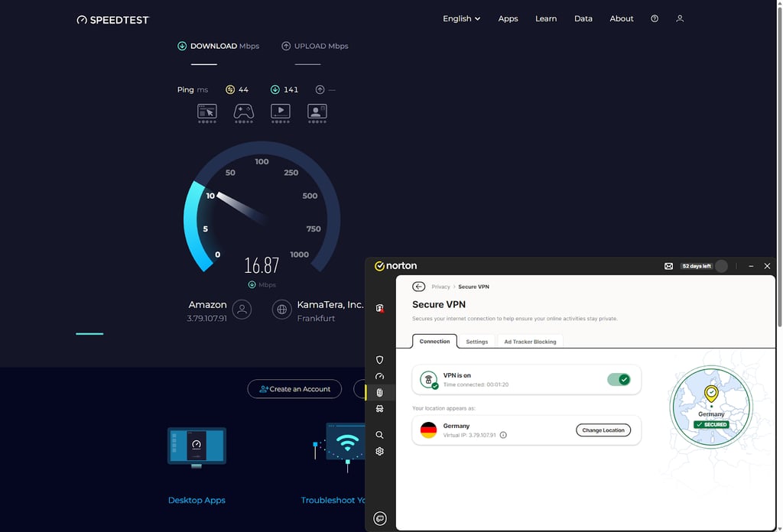This screenshot has height=532, width=783.
Task: Open the Speedtest user account icon
Action: 680,18
